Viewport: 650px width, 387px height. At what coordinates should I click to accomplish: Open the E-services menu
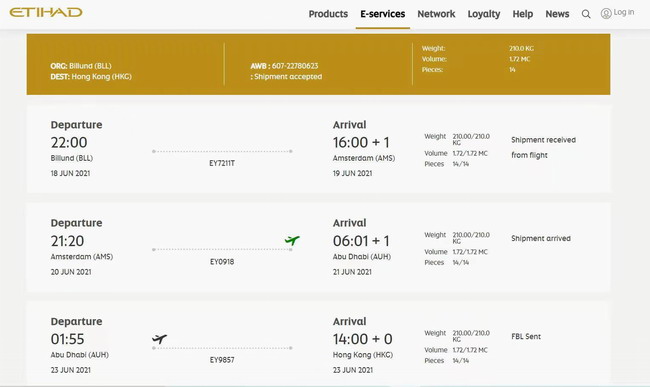point(383,14)
